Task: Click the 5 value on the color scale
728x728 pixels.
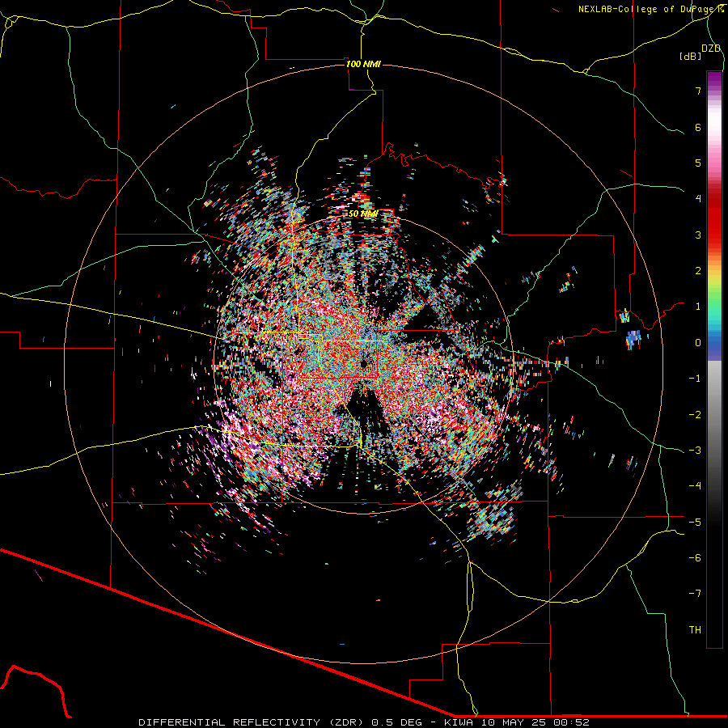Action: (698, 163)
